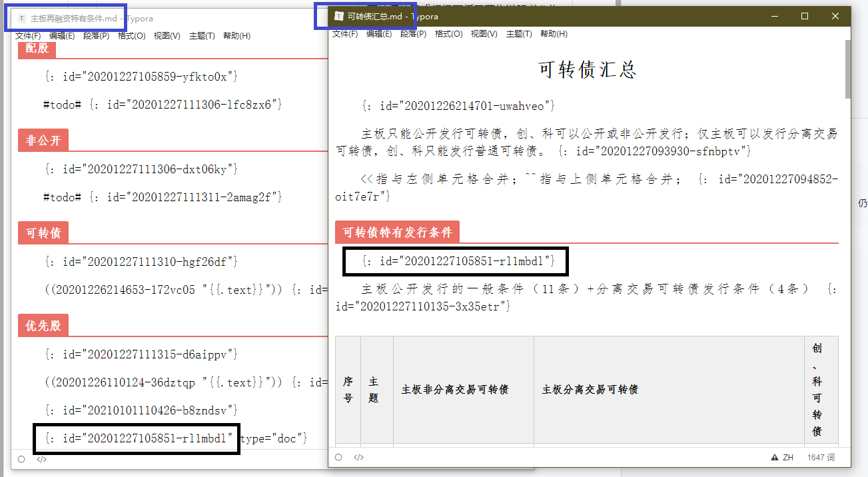Click the Typora app icon on 可转债汇总 title bar
The height and width of the screenshot is (477, 868).
pyautogui.click(x=340, y=15)
